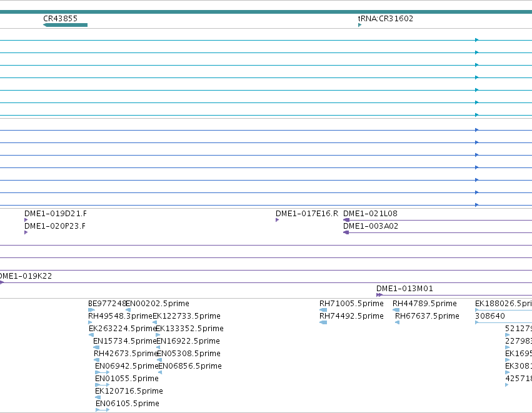Select the BE977248 EST label
Image resolution: width=532 pixels, height=413 pixels.
pyautogui.click(x=107, y=304)
